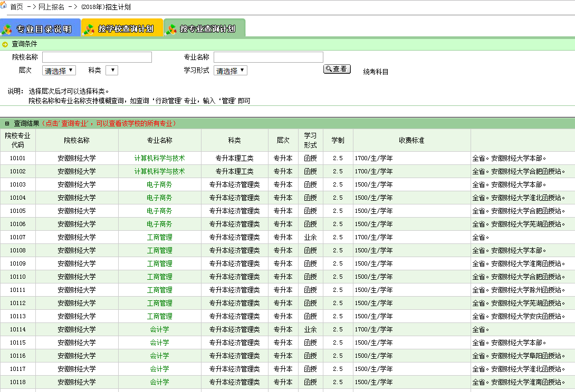Viewport: 575px width, 392px height.
Task: Open 电子商务 major in row 10103
Action: tap(159, 184)
